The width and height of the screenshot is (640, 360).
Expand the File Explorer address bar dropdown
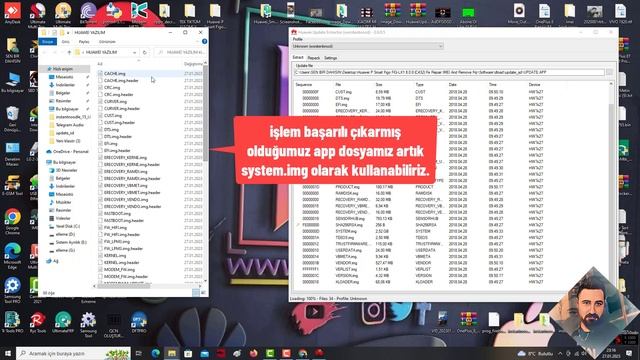coord(134,52)
